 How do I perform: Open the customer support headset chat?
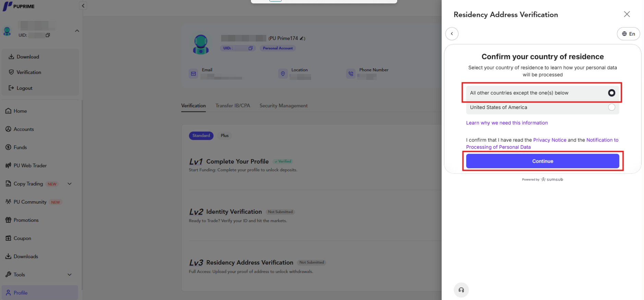pos(461,290)
